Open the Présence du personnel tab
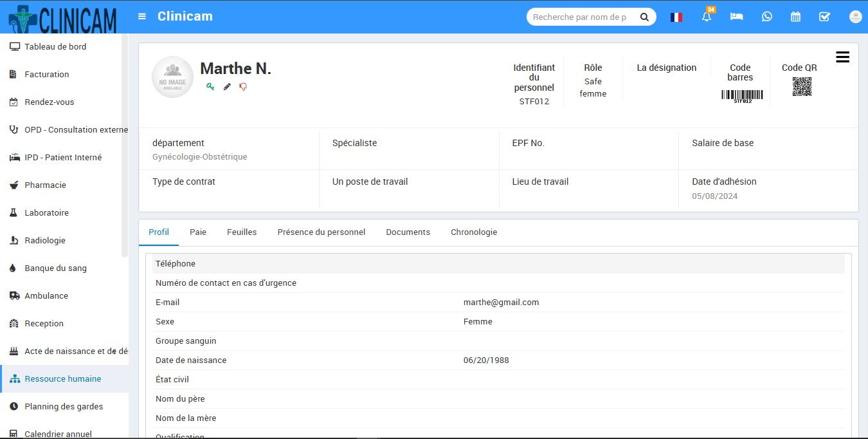This screenshot has width=868, height=439. click(x=321, y=232)
